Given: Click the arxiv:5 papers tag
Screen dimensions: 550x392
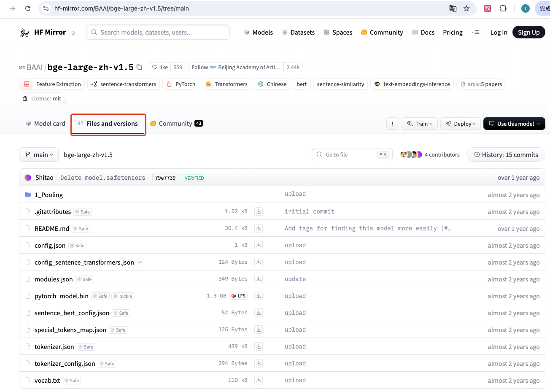Looking at the screenshot, I should [x=481, y=84].
